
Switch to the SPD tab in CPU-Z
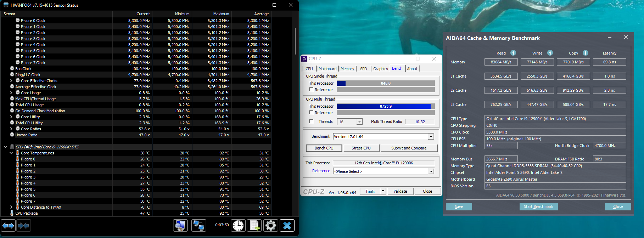click(x=364, y=69)
